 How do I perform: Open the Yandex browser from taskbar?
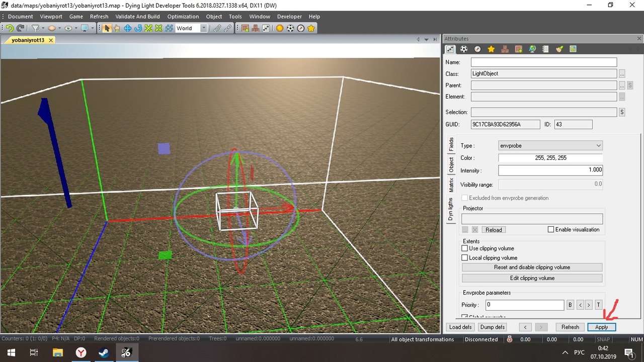pyautogui.click(x=80, y=352)
